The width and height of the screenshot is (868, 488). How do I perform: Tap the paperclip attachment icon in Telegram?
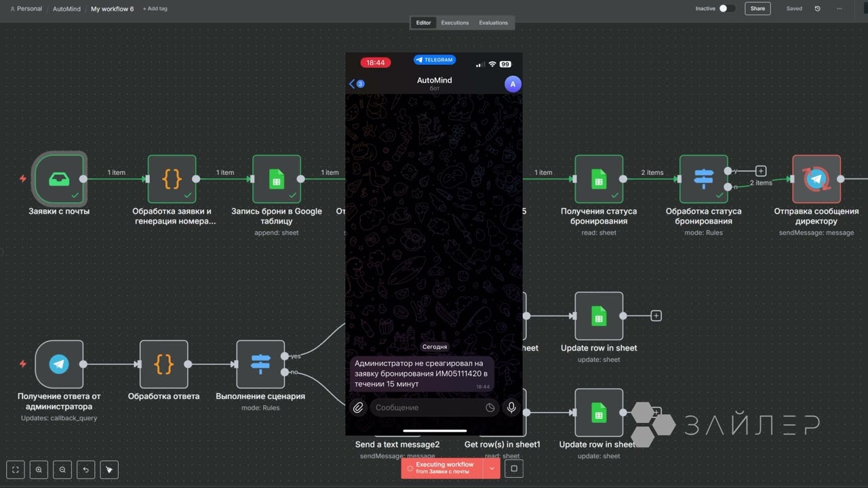pos(358,407)
